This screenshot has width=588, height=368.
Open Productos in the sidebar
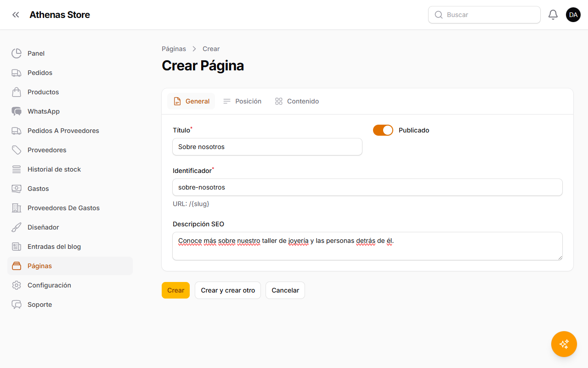click(x=70, y=92)
